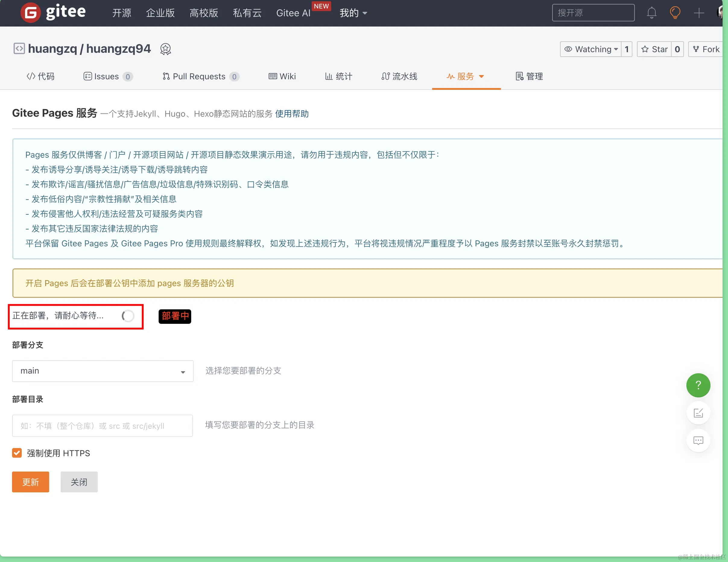The width and height of the screenshot is (728, 562).
Task: Open the Issues tab
Action: pyautogui.click(x=108, y=76)
